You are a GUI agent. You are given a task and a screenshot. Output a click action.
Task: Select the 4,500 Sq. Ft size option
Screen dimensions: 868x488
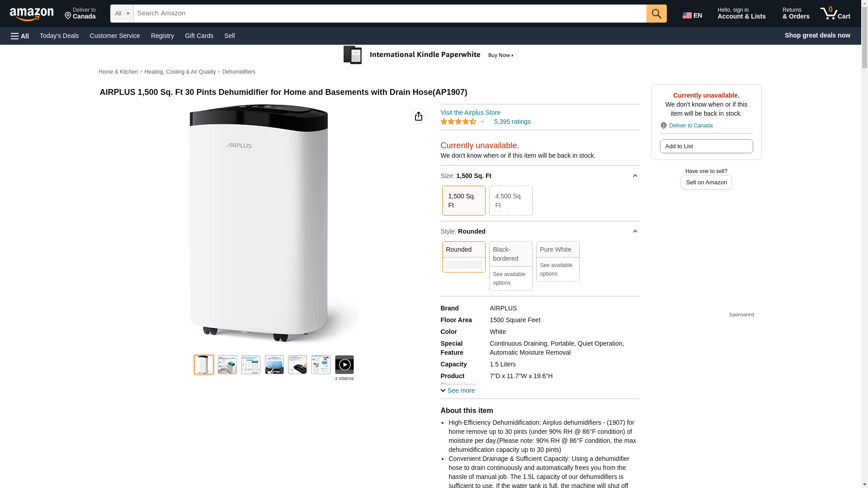tap(510, 201)
